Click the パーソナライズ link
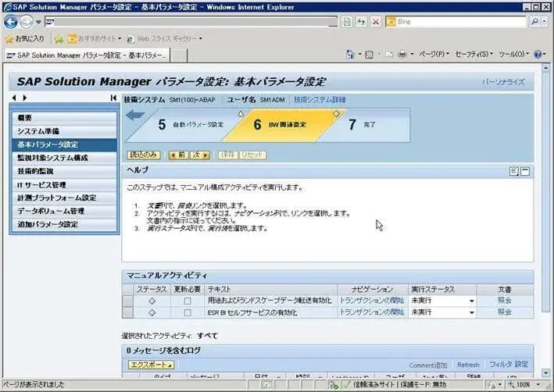This screenshot has width=554, height=392. 503,82
